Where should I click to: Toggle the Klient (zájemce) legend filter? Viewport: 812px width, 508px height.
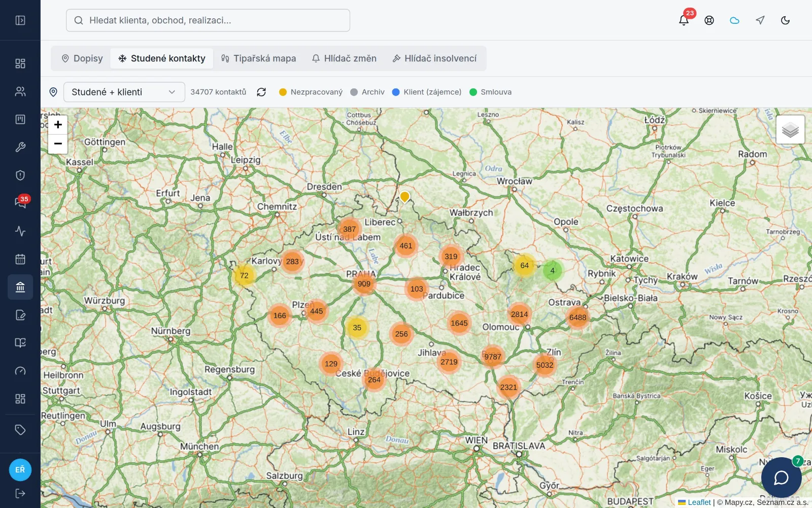(x=427, y=92)
